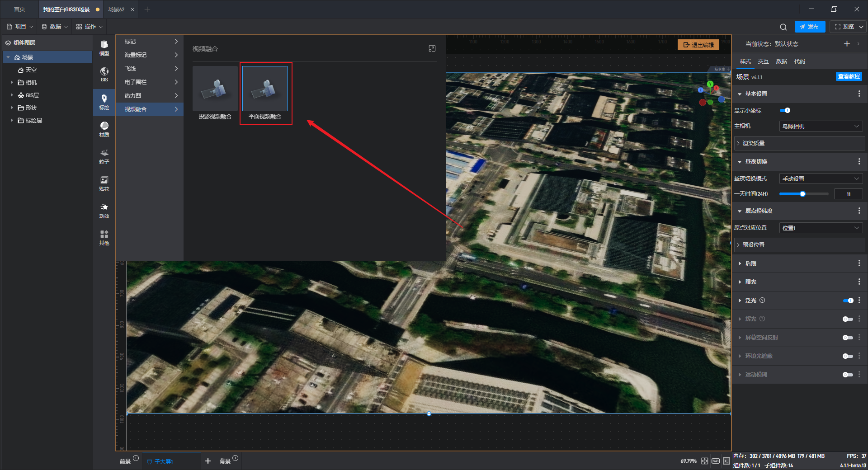Click the fit-to-screen icon in status bar
The image size is (868, 470).
click(x=705, y=461)
